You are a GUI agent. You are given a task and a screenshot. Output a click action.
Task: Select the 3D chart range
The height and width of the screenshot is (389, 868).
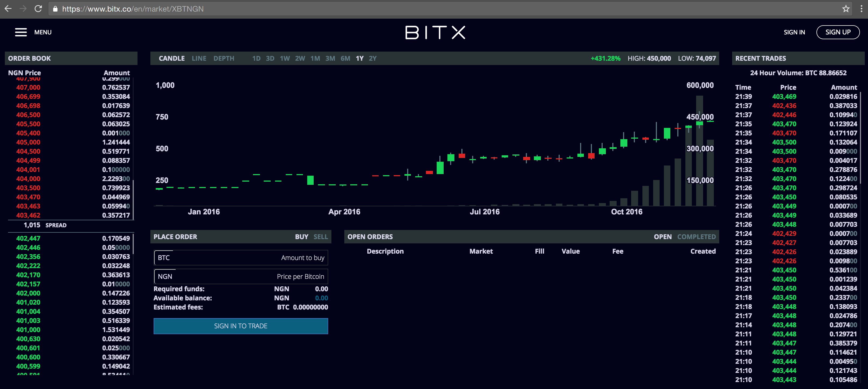point(270,58)
